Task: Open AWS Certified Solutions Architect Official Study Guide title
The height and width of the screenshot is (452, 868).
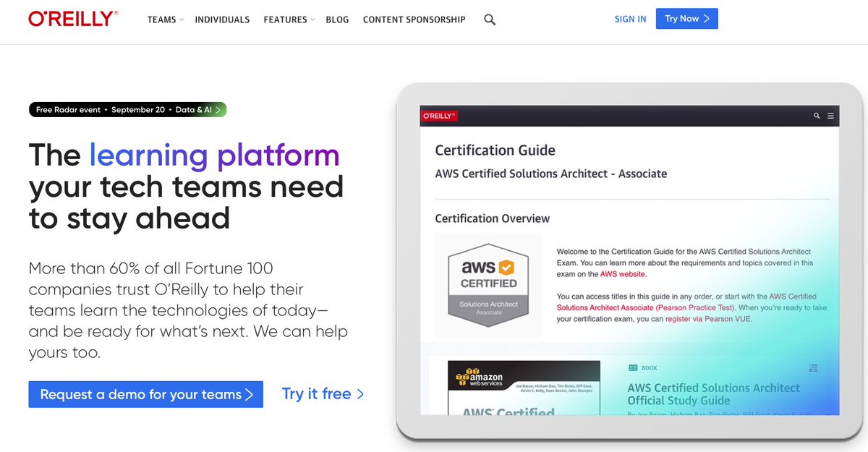Action: [713, 394]
